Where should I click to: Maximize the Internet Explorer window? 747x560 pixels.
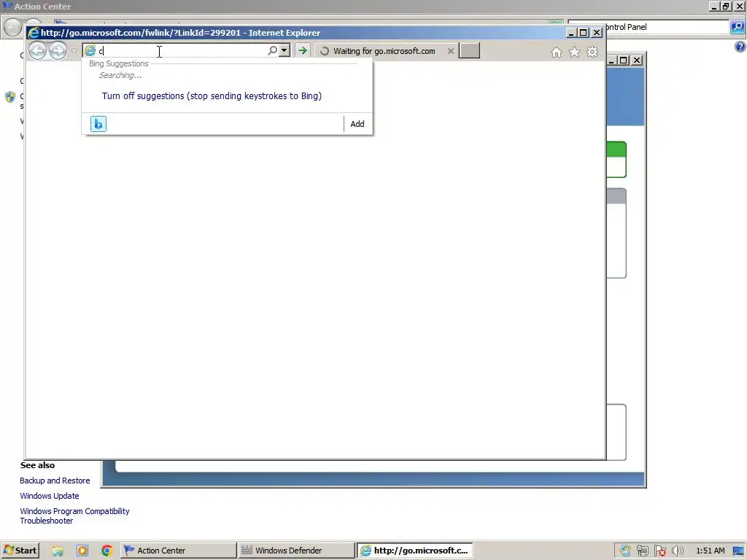click(x=584, y=32)
